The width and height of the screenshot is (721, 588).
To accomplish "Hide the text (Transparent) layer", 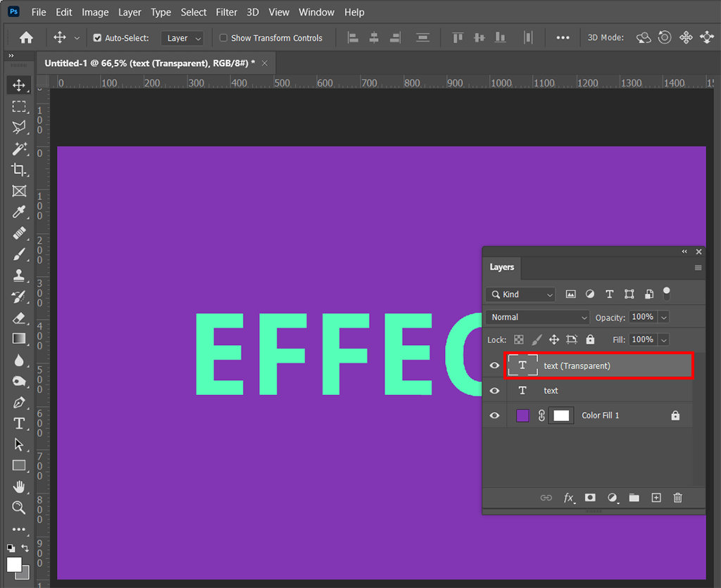I will [x=494, y=365].
